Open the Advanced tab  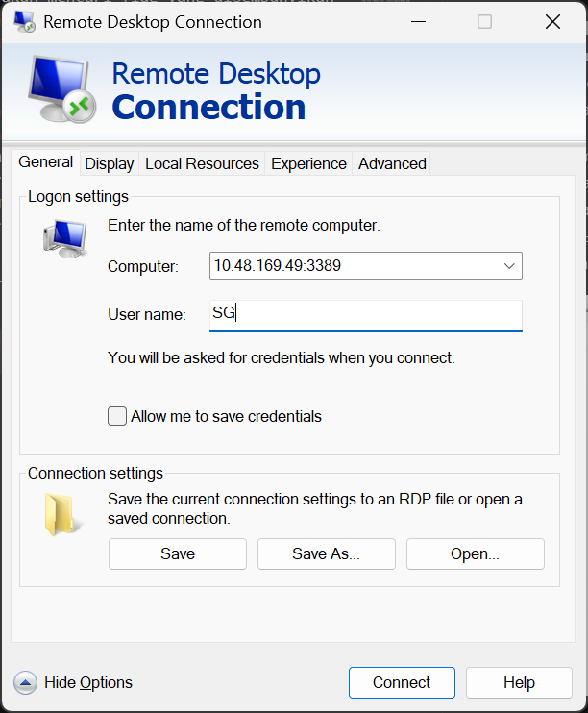point(392,163)
